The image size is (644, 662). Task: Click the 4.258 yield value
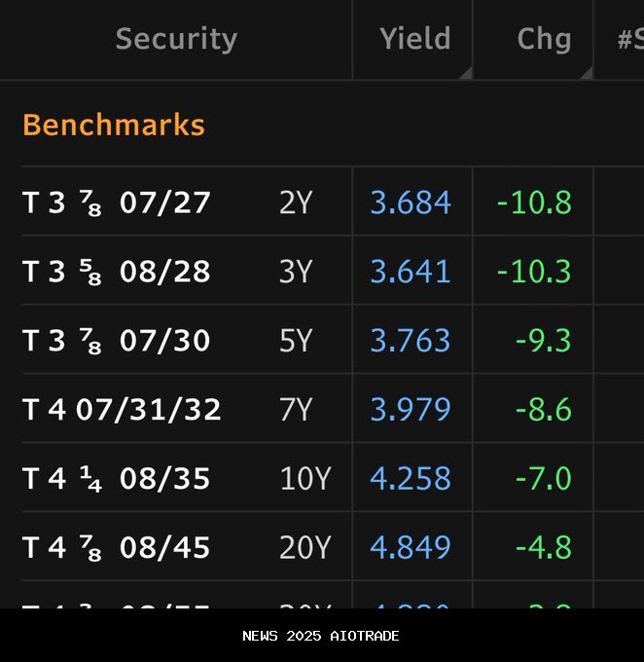(x=411, y=479)
